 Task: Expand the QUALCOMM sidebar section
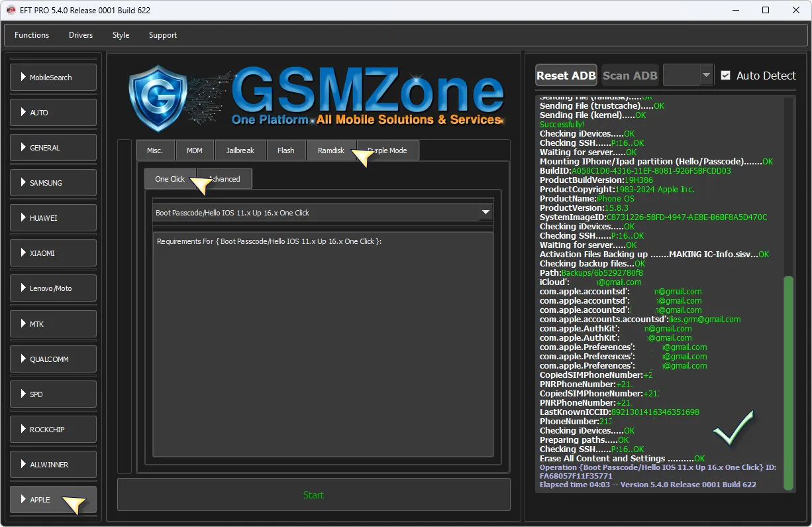click(53, 359)
